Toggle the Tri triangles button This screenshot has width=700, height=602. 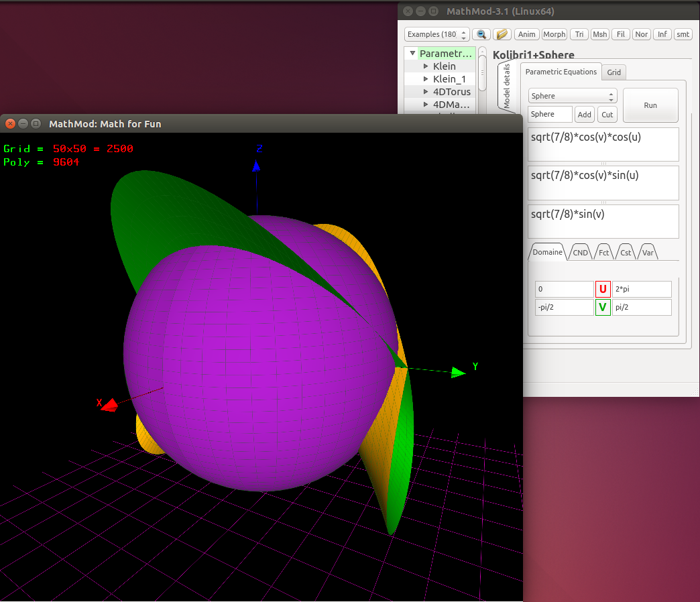click(x=579, y=34)
